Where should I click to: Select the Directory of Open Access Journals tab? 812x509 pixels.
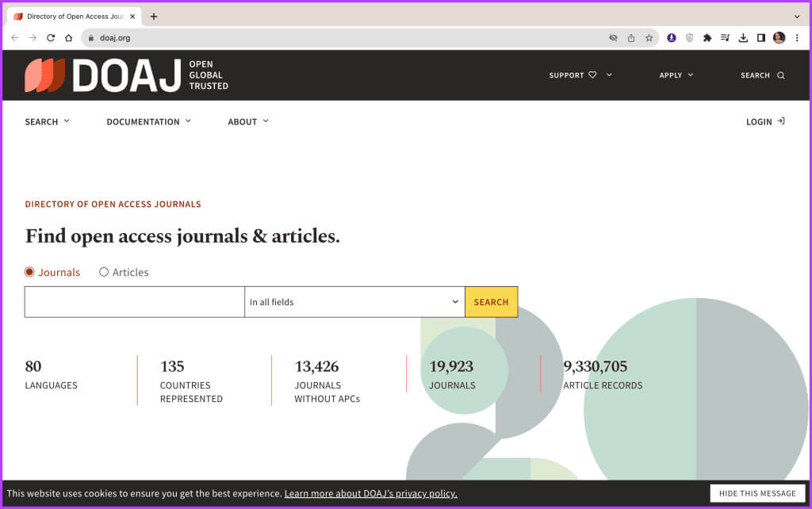click(74, 17)
